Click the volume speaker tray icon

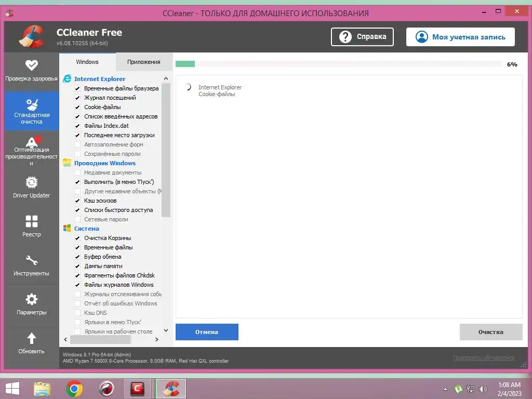point(483,389)
